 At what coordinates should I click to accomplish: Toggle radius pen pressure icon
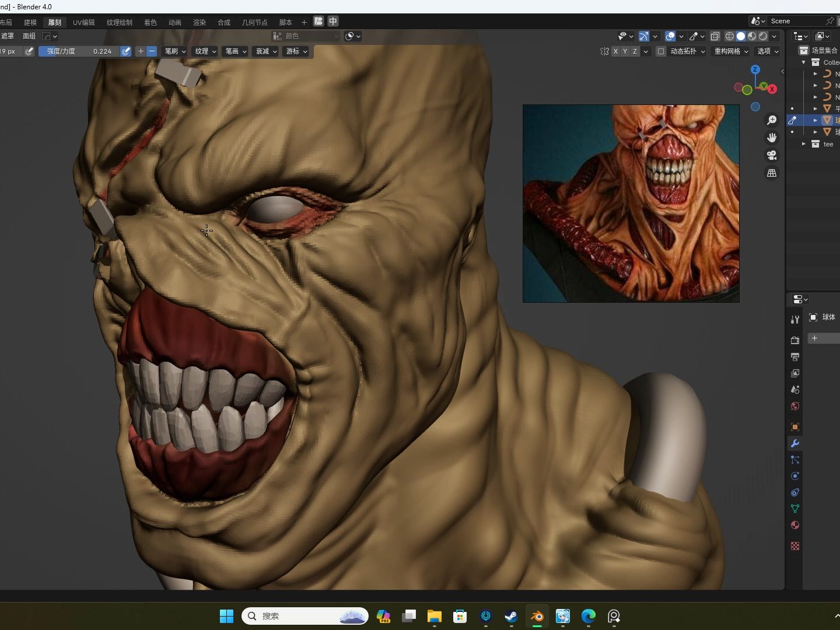pos(29,51)
